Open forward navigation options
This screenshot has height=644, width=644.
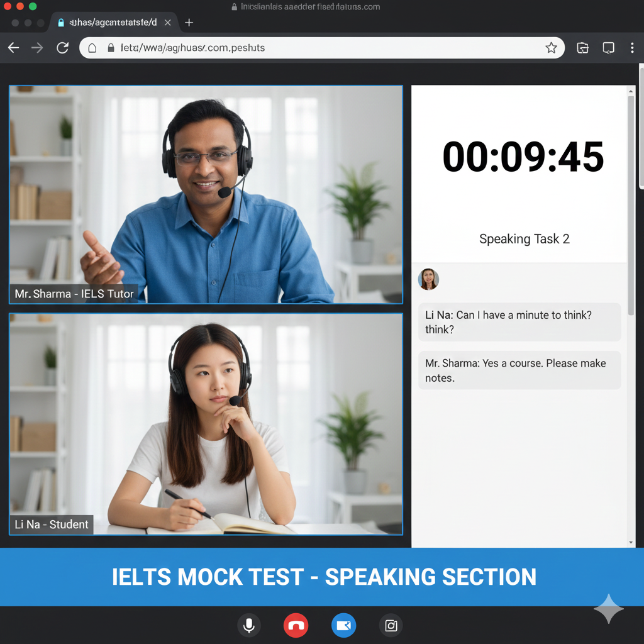click(36, 47)
